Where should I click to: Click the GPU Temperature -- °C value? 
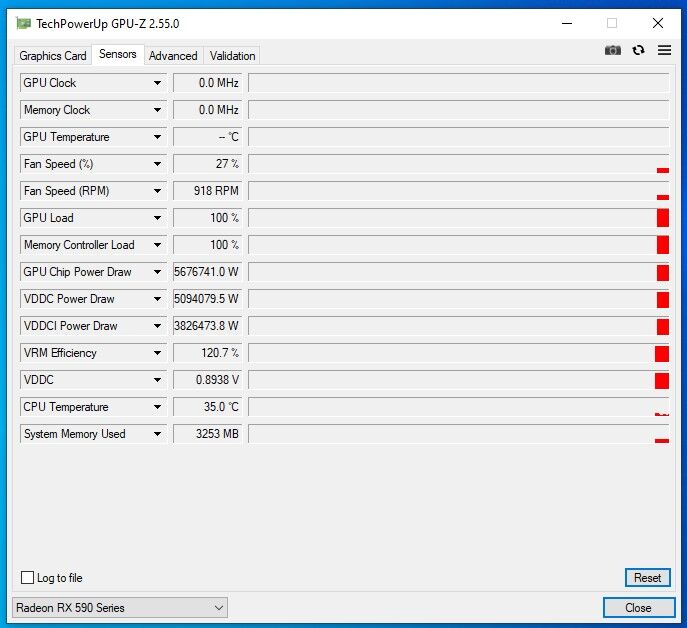click(207, 137)
